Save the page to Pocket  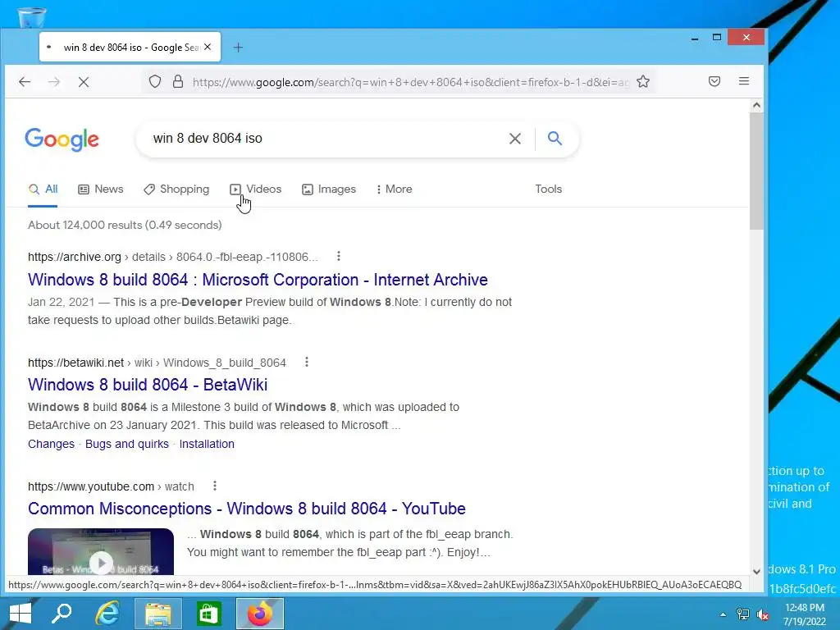pyautogui.click(x=714, y=81)
